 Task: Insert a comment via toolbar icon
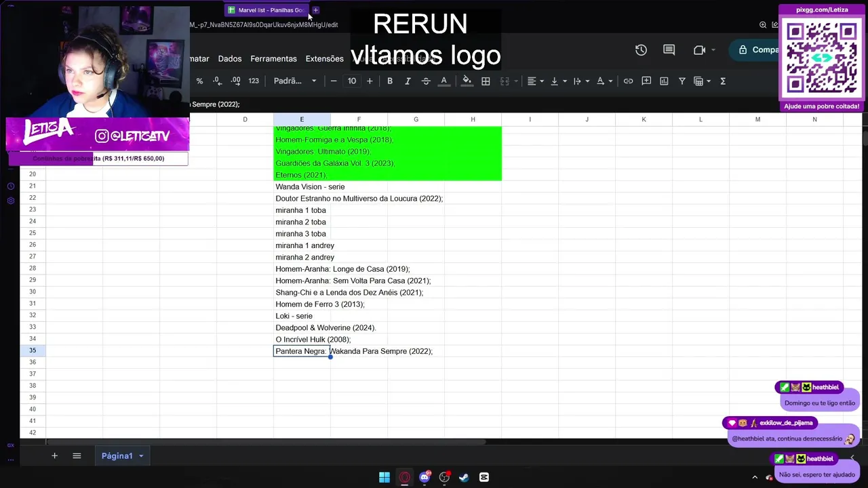pos(646,81)
